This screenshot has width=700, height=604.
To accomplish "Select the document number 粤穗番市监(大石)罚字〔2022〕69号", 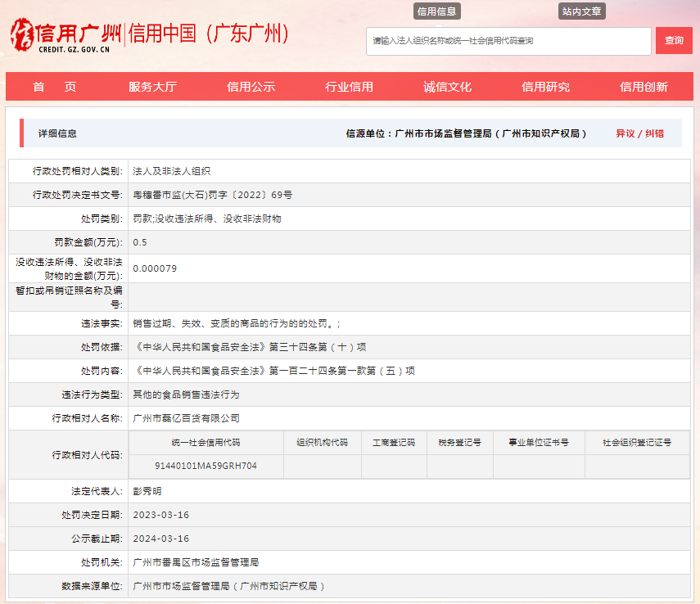I will coord(213,195).
